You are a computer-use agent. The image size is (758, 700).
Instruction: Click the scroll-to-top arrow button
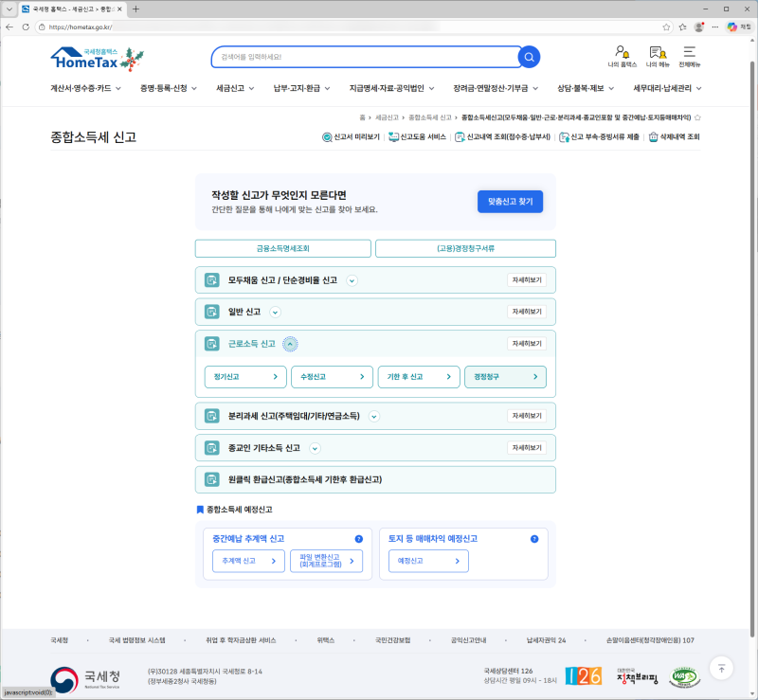tap(721, 669)
